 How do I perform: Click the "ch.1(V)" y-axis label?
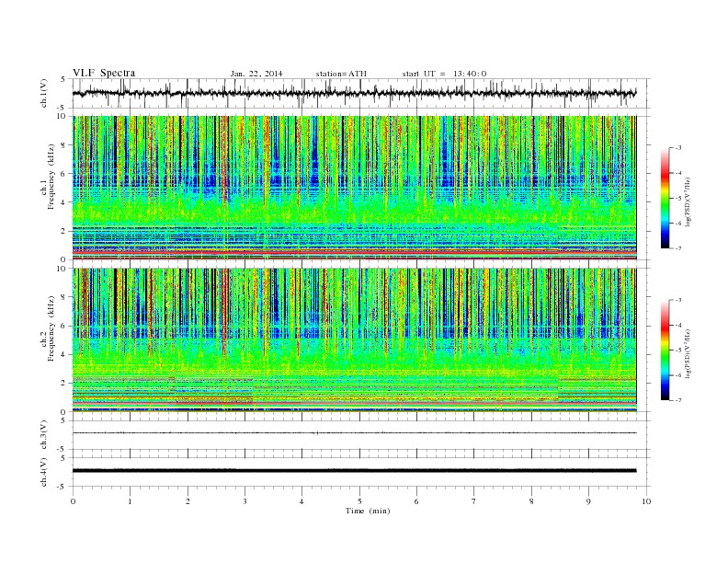(44, 93)
